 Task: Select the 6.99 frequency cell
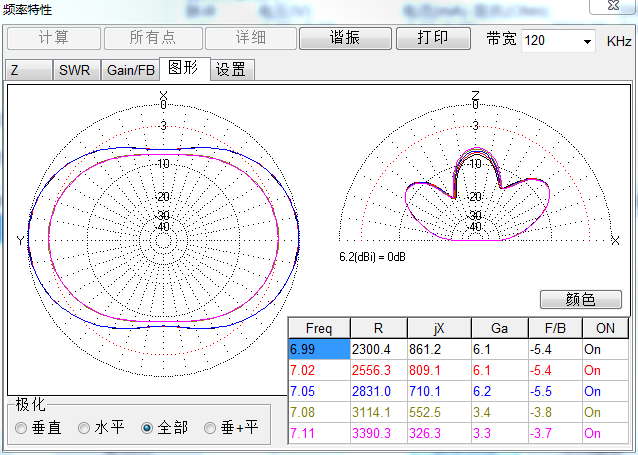tap(319, 350)
